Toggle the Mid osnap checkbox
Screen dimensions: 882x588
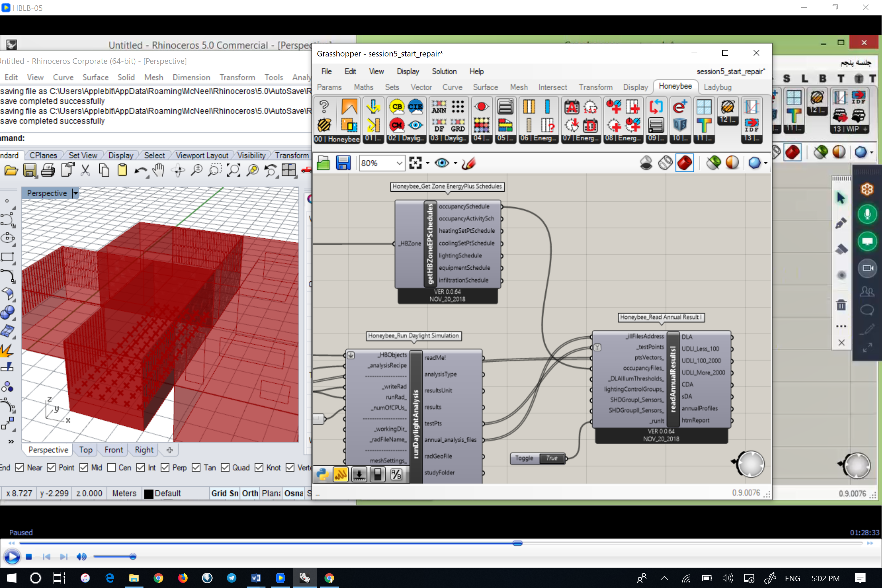(83, 467)
